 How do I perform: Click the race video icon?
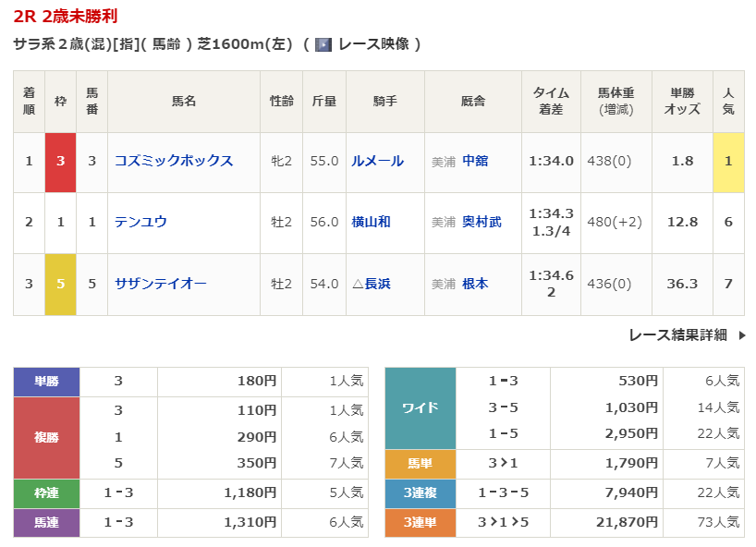click(323, 44)
